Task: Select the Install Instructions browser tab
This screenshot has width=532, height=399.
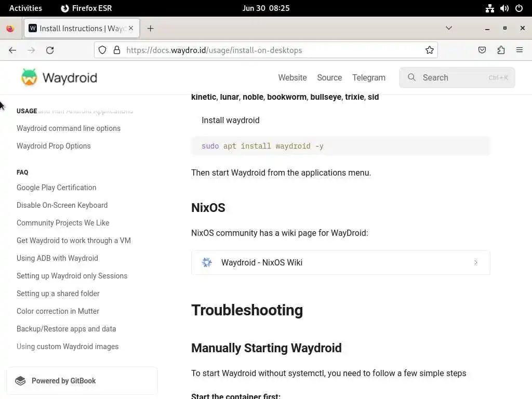Action: coord(82,29)
